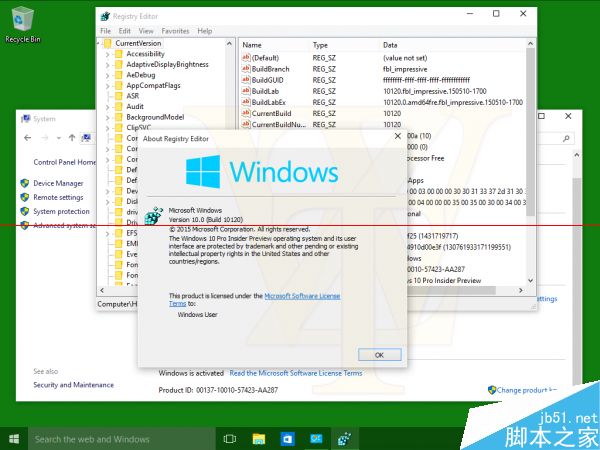
Task: Click the ASR folder icon
Action: tap(119, 96)
